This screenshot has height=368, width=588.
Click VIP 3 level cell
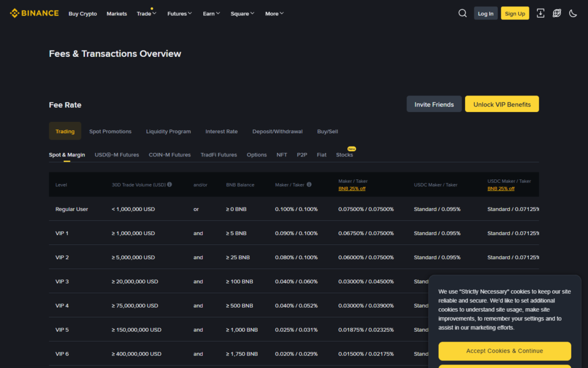coord(62,281)
